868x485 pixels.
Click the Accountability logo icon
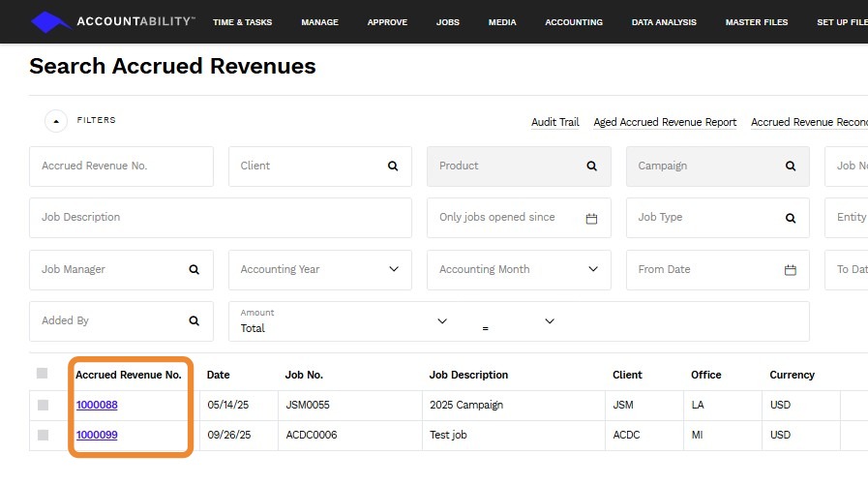click(x=51, y=21)
